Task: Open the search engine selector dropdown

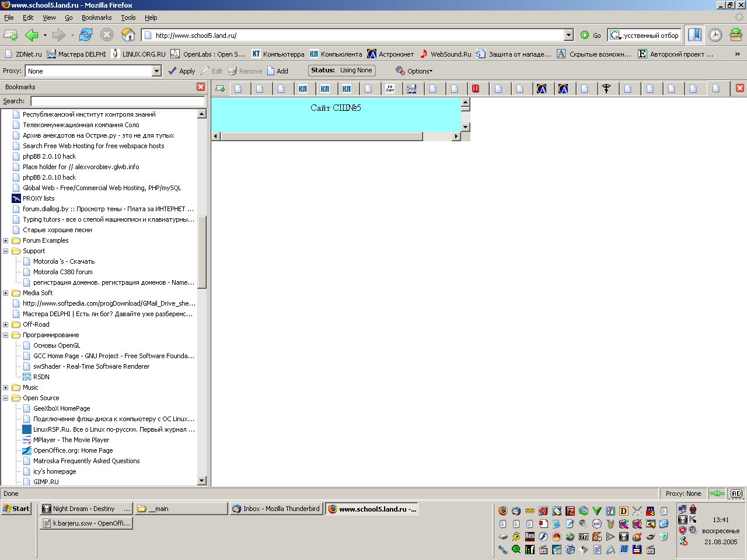Action: pyautogui.click(x=615, y=35)
